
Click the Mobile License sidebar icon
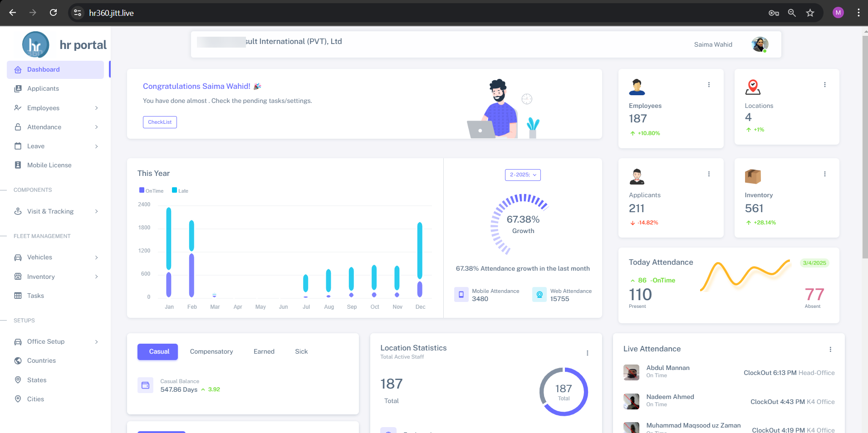18,165
